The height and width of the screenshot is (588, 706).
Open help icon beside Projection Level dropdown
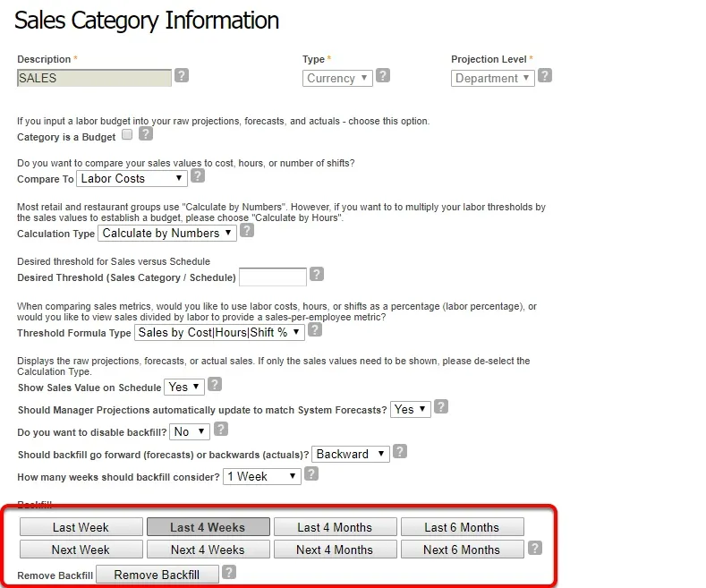(545, 75)
